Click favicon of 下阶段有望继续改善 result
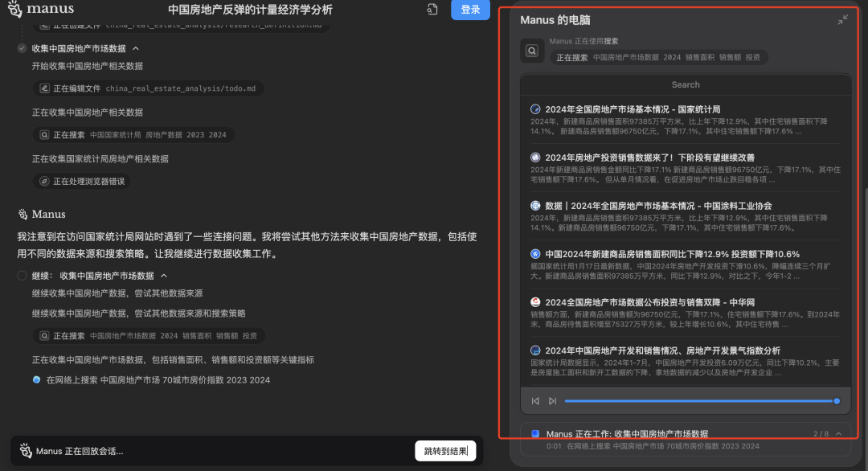 coord(535,158)
